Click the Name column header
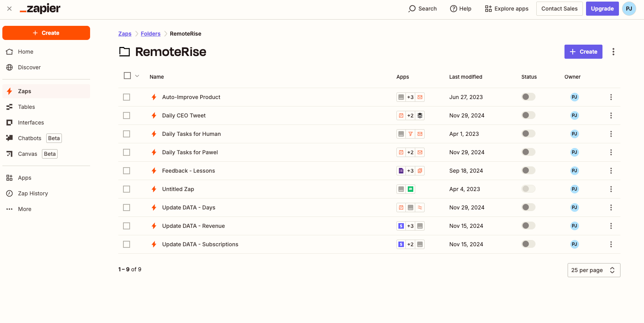Screen dimensions: 644x323 (157, 77)
